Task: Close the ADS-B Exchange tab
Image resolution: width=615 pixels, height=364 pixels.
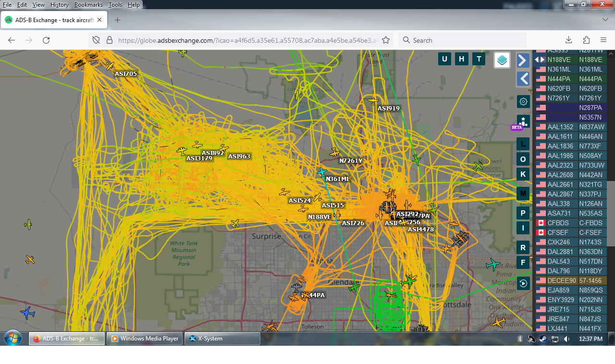Action: coord(99,20)
